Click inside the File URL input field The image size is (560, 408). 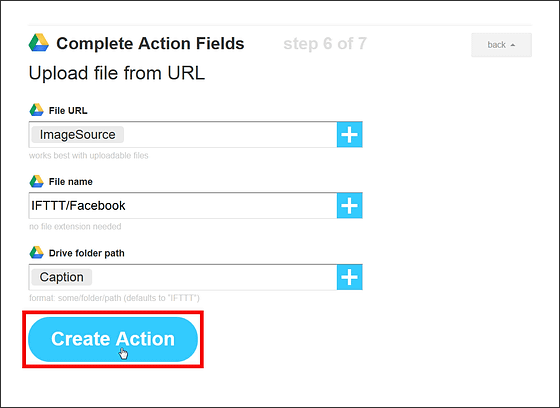click(x=183, y=134)
